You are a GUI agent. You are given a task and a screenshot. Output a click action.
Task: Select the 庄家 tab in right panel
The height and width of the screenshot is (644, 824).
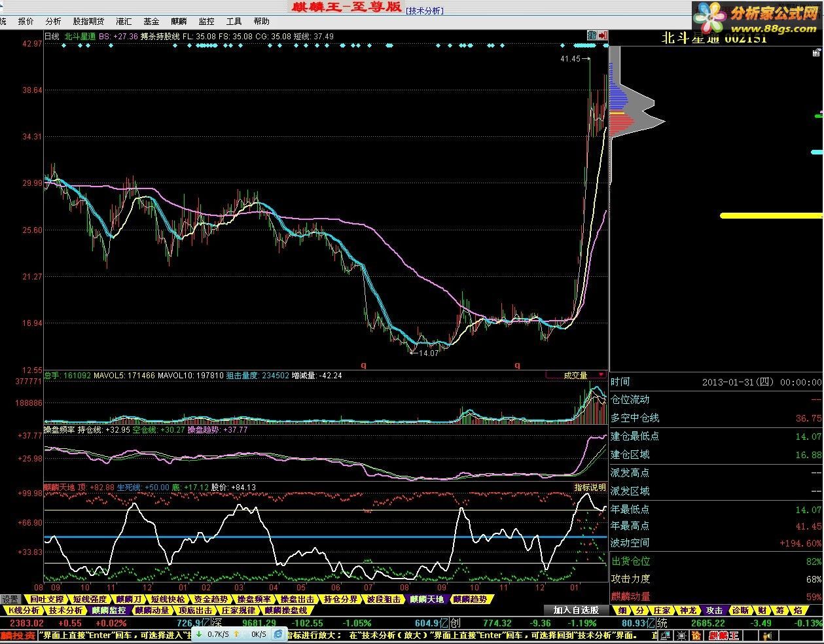point(662,610)
